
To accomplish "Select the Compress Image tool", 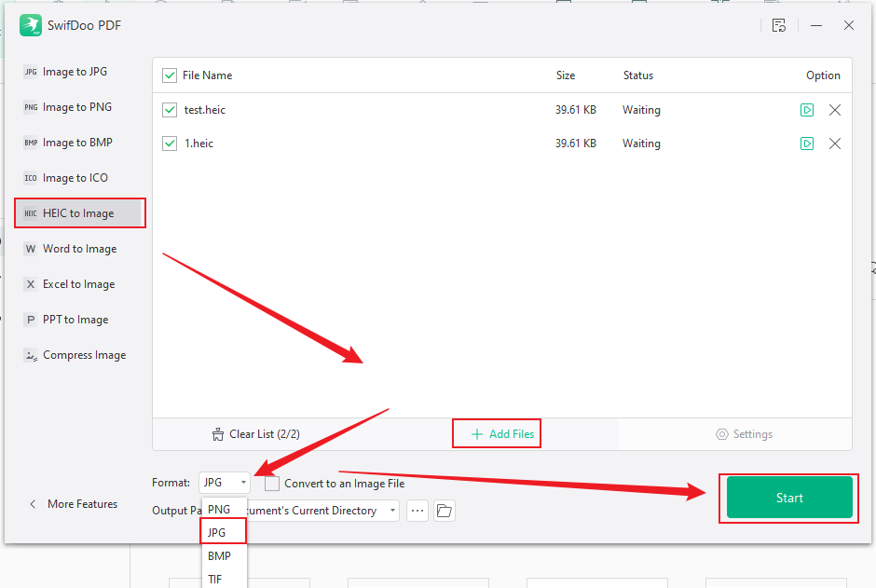I will click(x=83, y=354).
